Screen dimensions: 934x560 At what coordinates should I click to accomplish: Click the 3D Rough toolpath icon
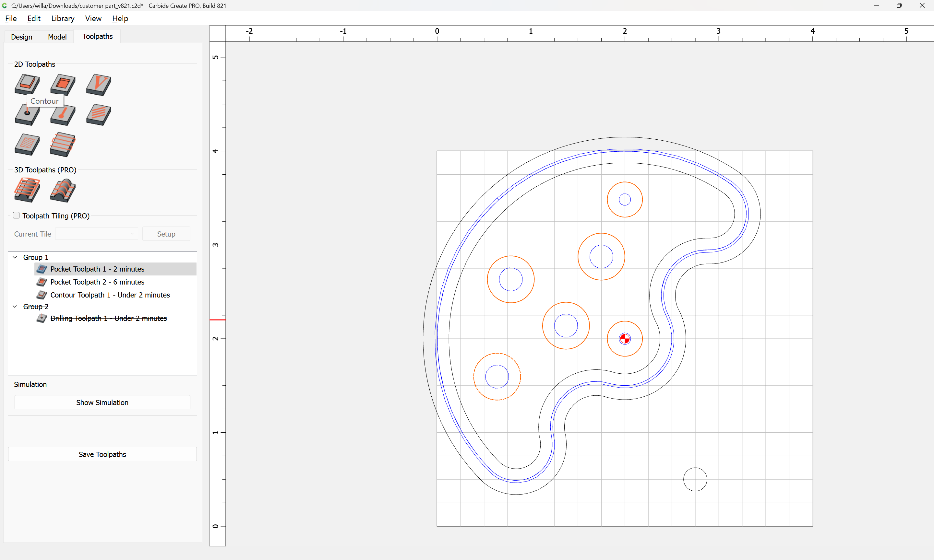[27, 190]
